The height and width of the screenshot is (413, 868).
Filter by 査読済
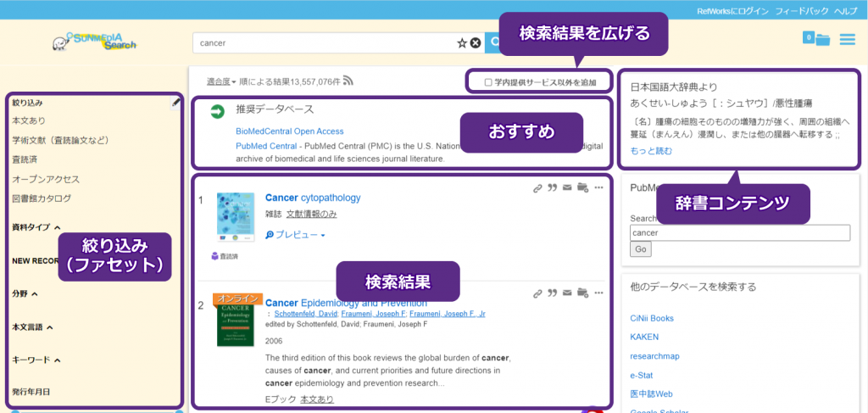point(25,159)
